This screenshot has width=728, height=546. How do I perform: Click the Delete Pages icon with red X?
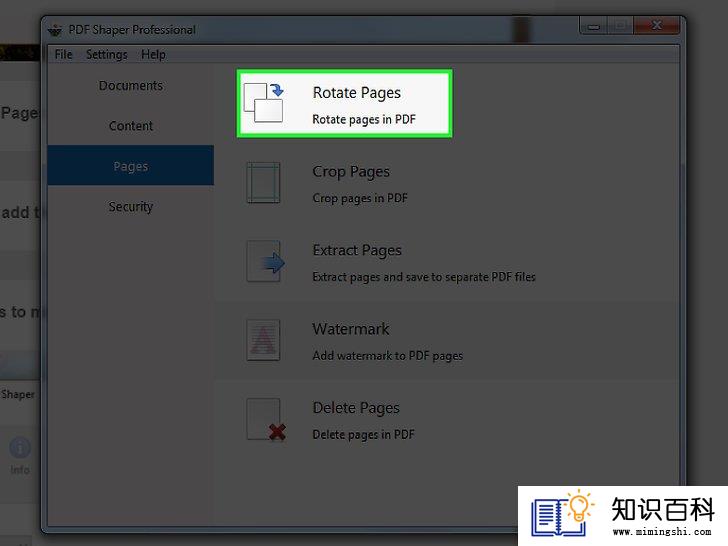[266, 419]
